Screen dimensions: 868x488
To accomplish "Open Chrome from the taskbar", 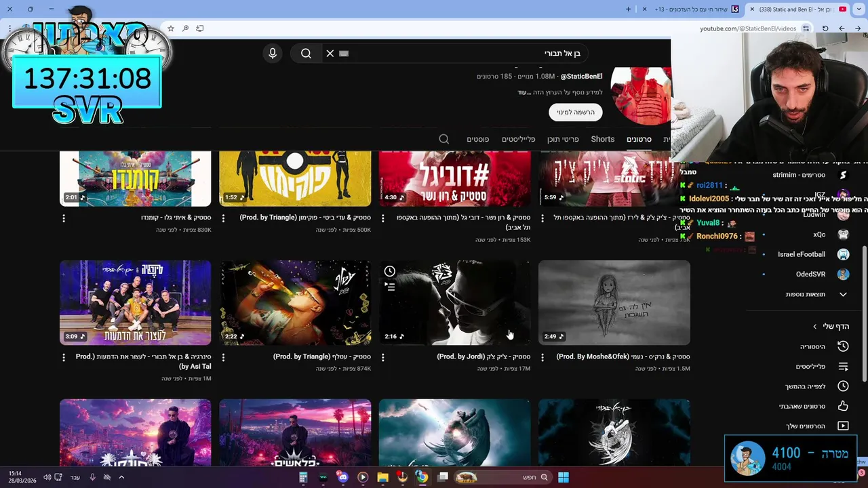I will click(x=422, y=477).
